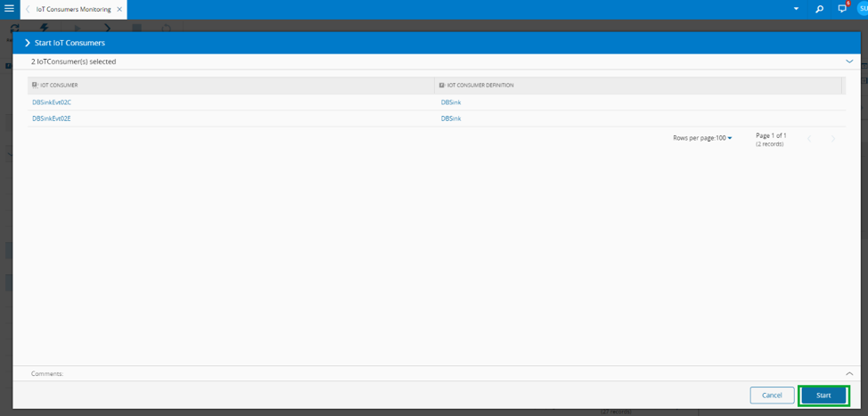Collapse the selected IoTConsumers section

850,61
